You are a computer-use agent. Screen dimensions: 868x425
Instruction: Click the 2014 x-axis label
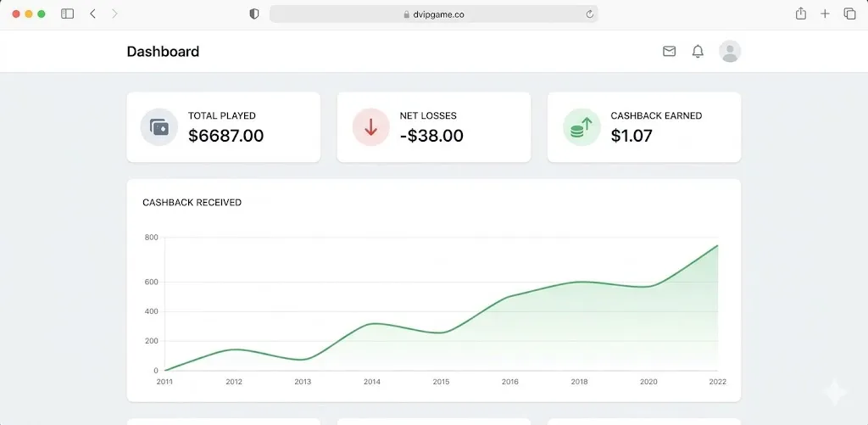[x=372, y=382]
